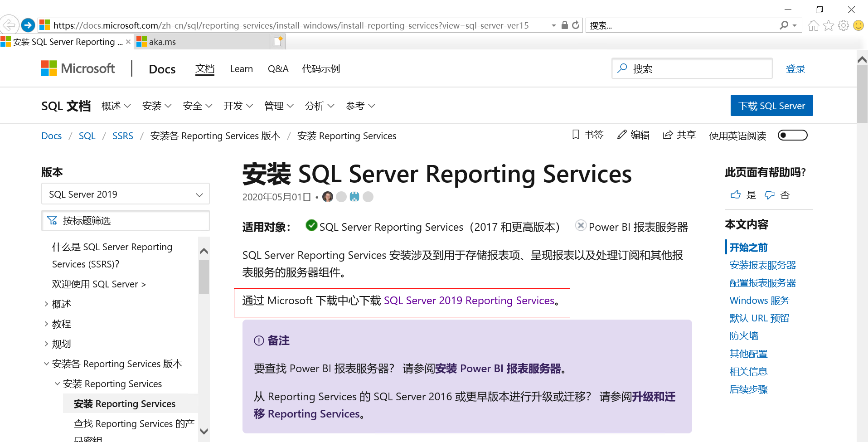Open the 版本 SQL Server 2019 dropdown
The width and height of the screenshot is (868, 442).
[x=126, y=194]
